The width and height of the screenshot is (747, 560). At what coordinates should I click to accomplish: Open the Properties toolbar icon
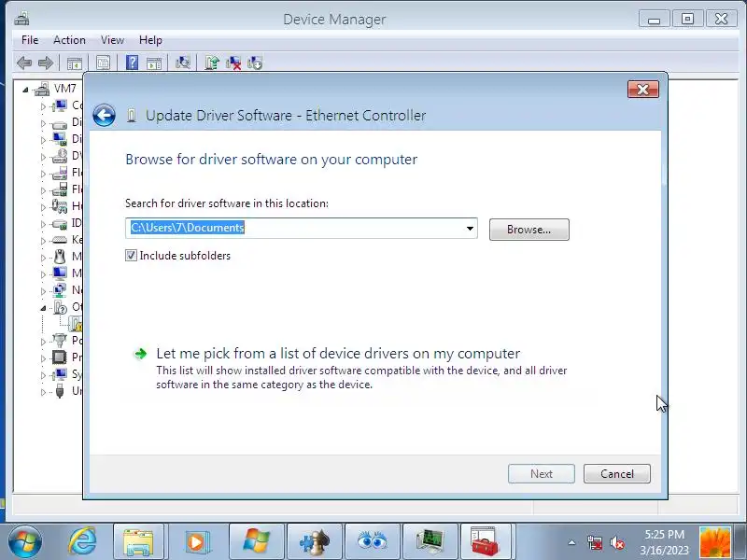coord(103,63)
